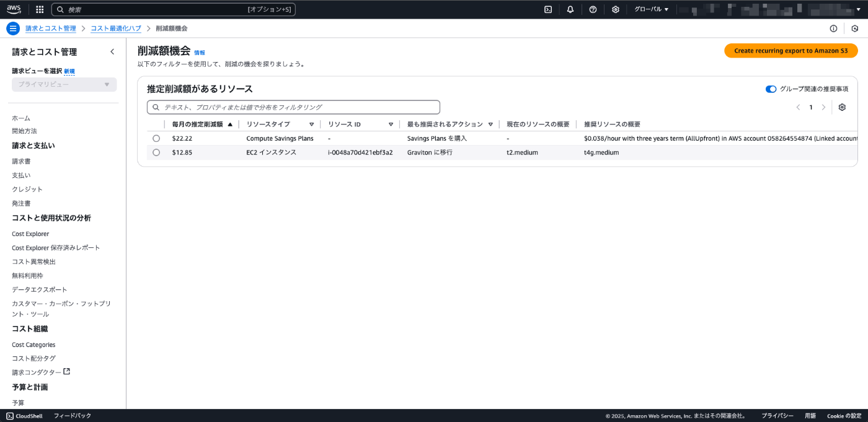Go to previous table page
The width and height of the screenshot is (868, 422).
point(798,107)
